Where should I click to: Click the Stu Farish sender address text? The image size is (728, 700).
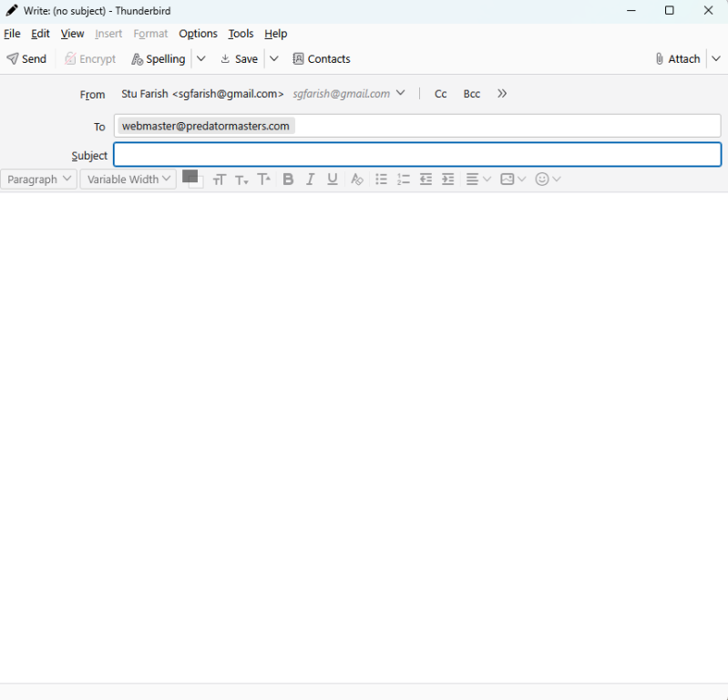point(202,94)
